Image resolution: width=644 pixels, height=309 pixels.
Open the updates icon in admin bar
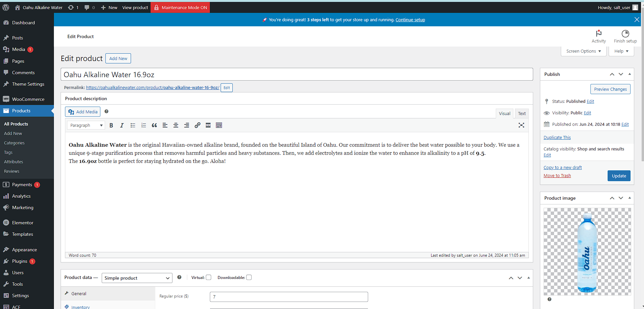point(73,7)
